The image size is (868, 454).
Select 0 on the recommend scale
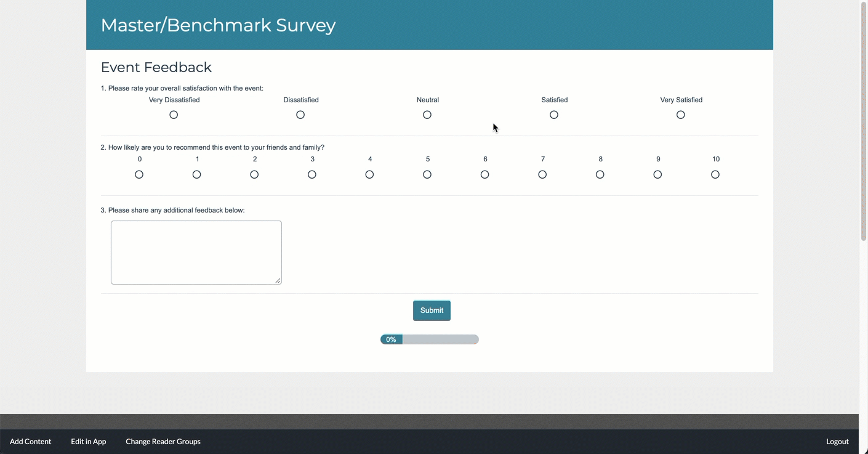click(x=139, y=175)
